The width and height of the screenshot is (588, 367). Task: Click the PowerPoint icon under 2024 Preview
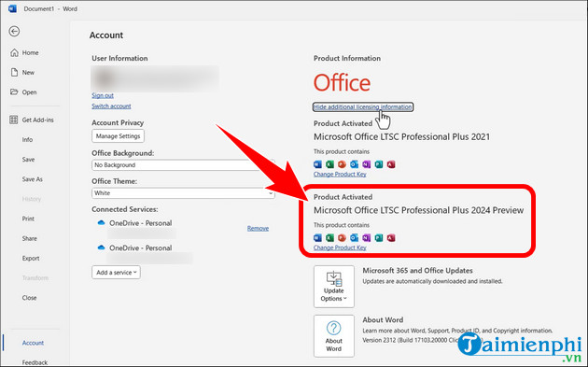[342, 238]
